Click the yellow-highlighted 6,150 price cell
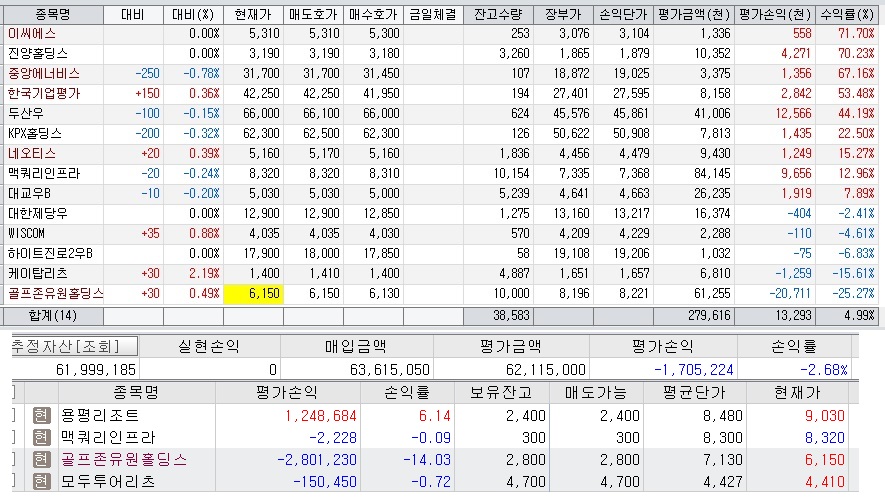This screenshot has width=885, height=499. coord(253,294)
